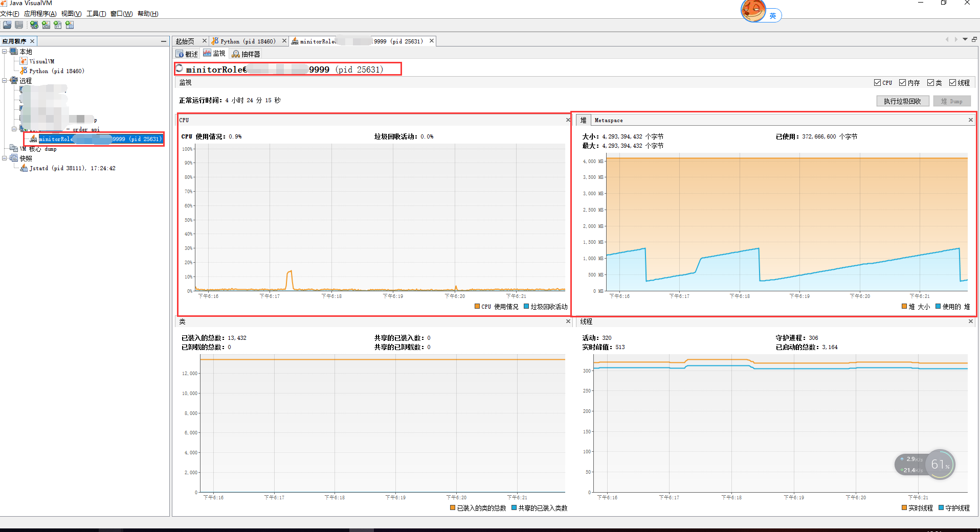Click the orange 已装入的类的总数 legend swatch
980x532 pixels.
(453, 507)
